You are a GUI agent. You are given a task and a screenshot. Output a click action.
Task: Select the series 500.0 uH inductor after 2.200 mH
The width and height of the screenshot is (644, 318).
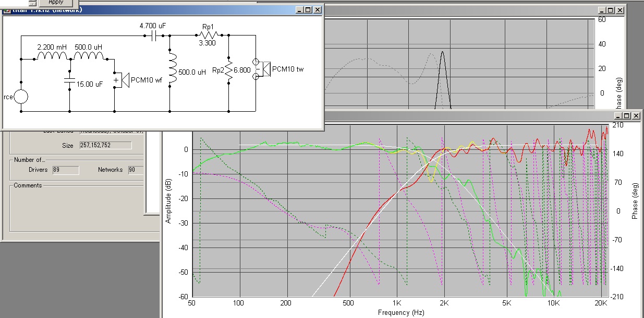click(x=89, y=56)
